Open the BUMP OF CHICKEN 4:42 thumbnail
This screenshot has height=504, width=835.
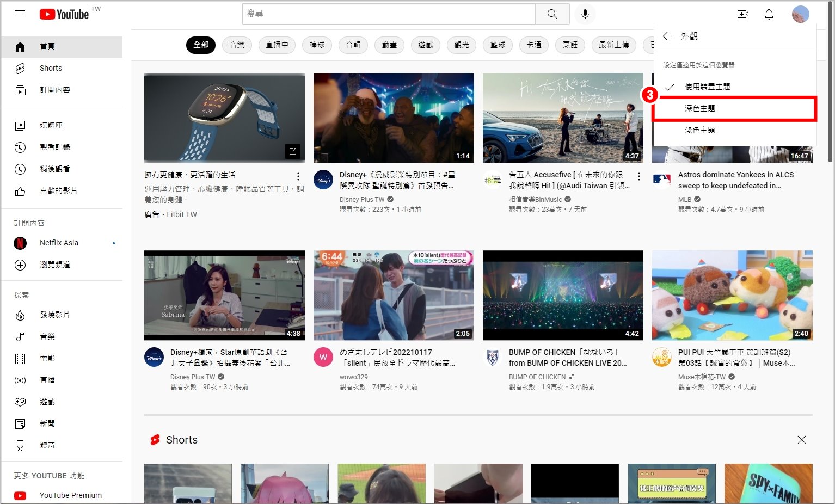[563, 296]
